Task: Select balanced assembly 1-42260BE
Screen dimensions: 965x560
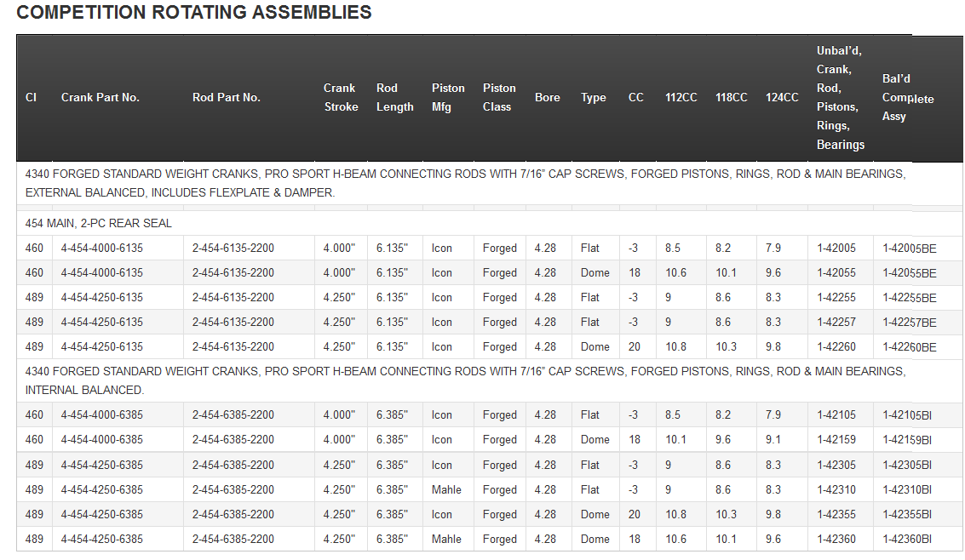Action: click(x=909, y=347)
